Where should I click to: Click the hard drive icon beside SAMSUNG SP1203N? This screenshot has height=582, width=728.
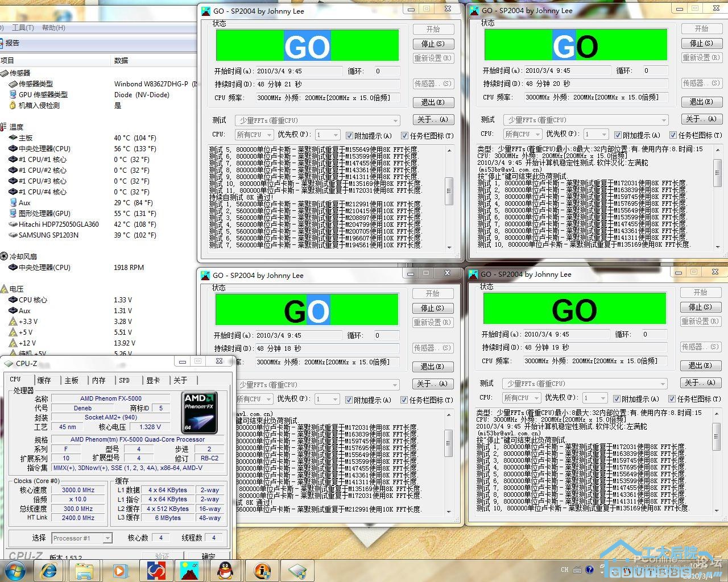click(x=13, y=235)
